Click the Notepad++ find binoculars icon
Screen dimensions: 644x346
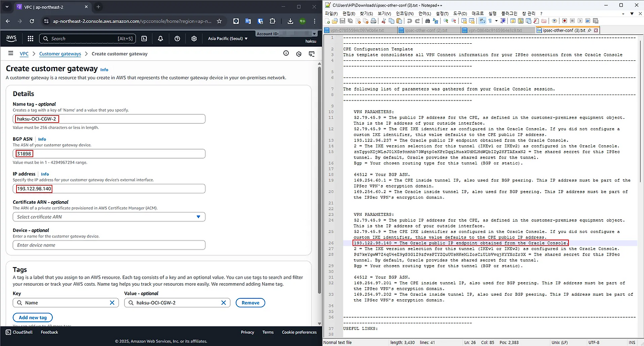(x=427, y=21)
